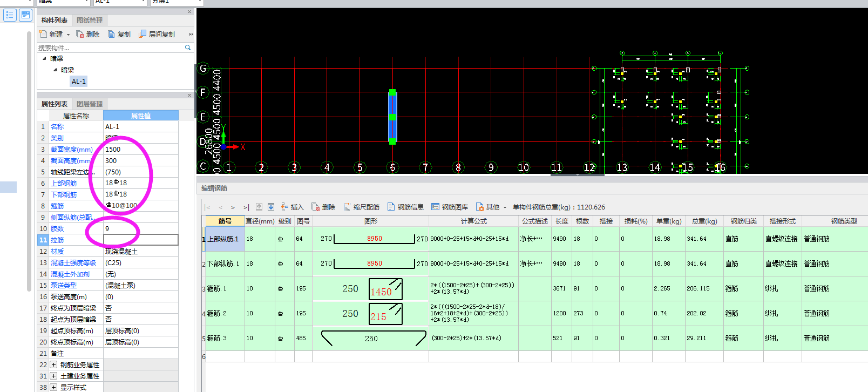Select the 箍筋.3 row cell
This screenshot has height=392, width=868.
click(x=225, y=338)
